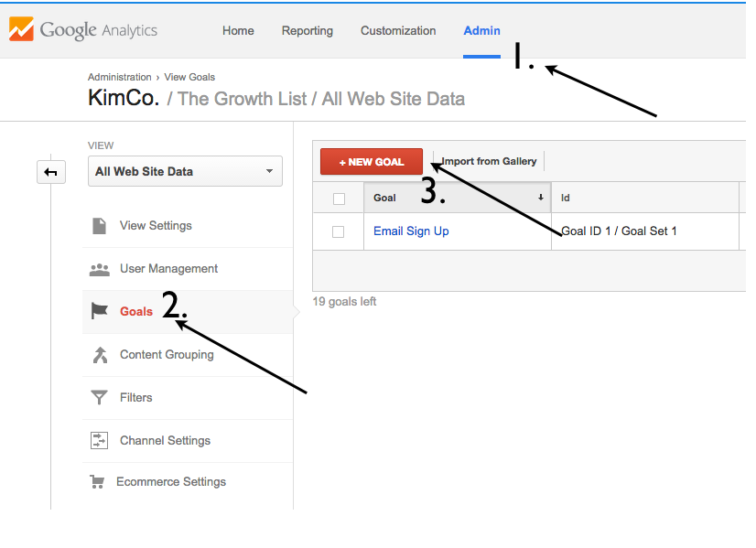Tick the select-all checkbox in goals header
The image size is (756, 548).
pyautogui.click(x=339, y=199)
